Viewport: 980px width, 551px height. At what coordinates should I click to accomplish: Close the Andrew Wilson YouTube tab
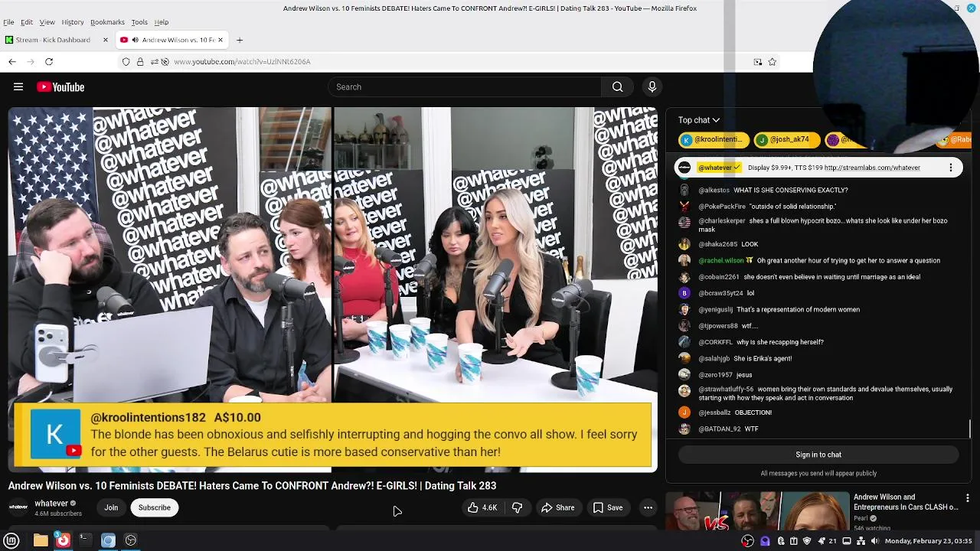(x=220, y=40)
